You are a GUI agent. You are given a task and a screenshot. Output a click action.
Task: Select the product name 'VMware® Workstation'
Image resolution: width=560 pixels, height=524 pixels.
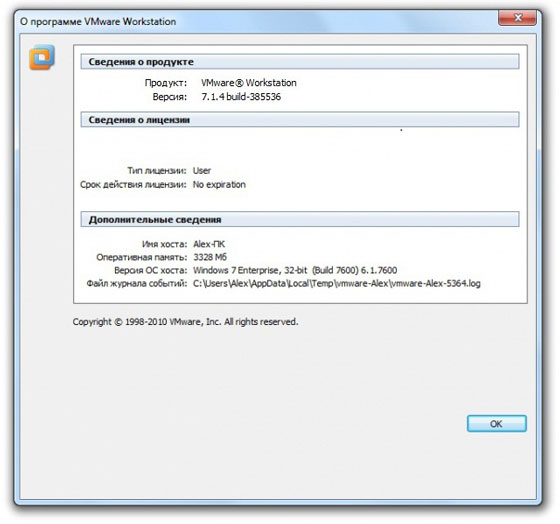[x=249, y=83]
